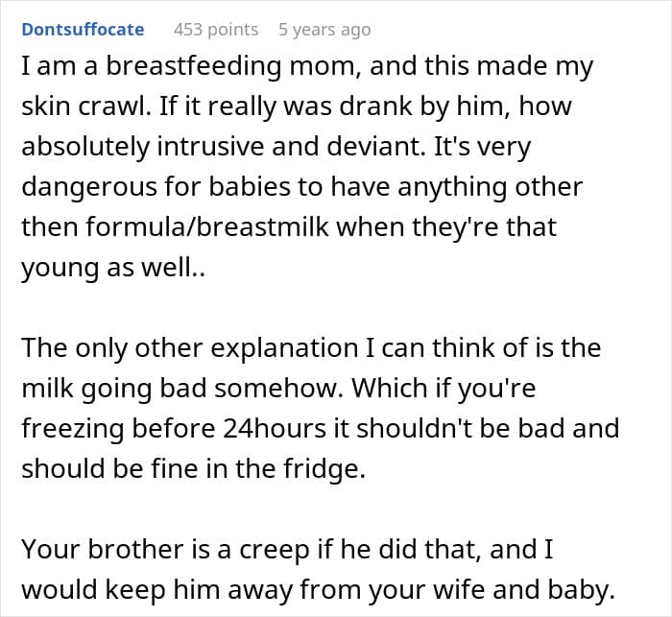Click the 453 points score label
Viewport: 672px width, 617px height.
coord(216,30)
